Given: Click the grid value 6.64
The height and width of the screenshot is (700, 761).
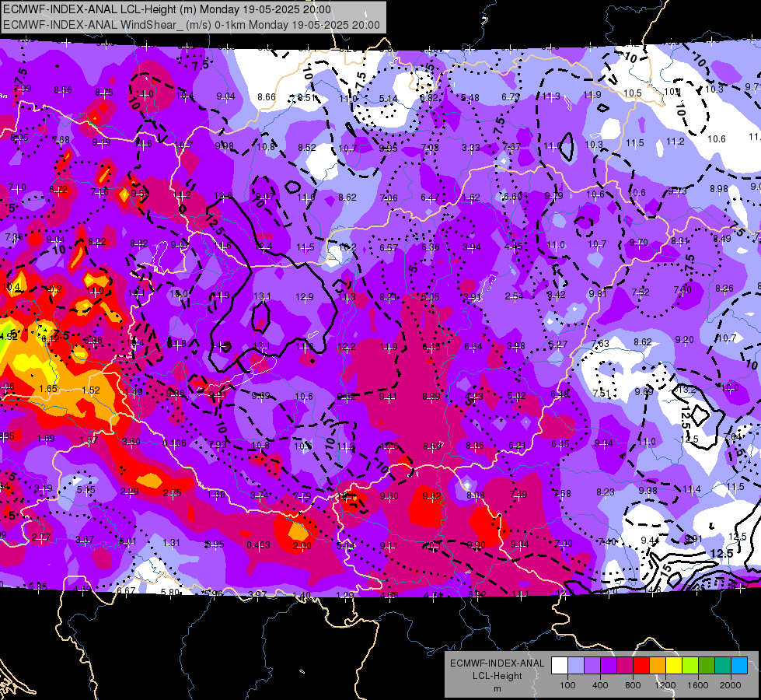Looking at the screenshot, I should (473, 346).
